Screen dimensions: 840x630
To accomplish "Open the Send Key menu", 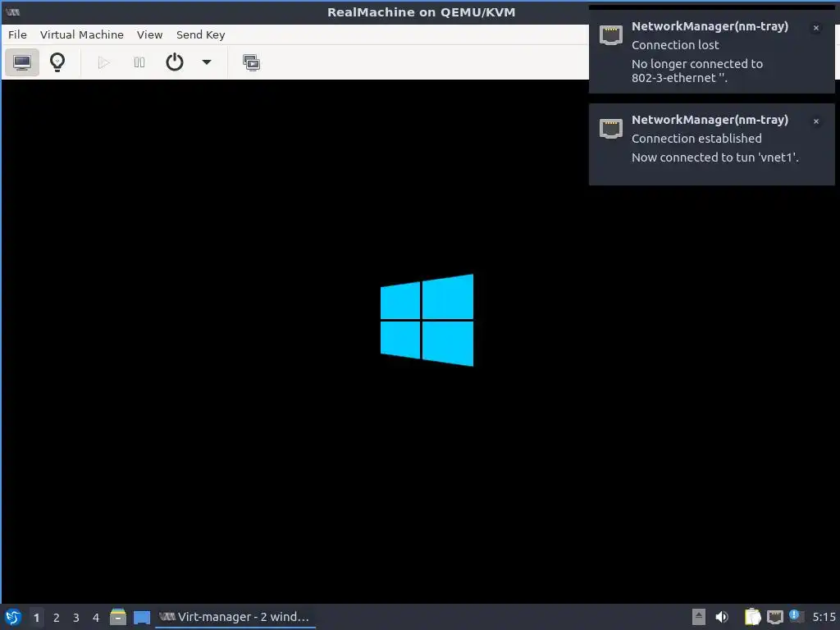I will pos(200,34).
